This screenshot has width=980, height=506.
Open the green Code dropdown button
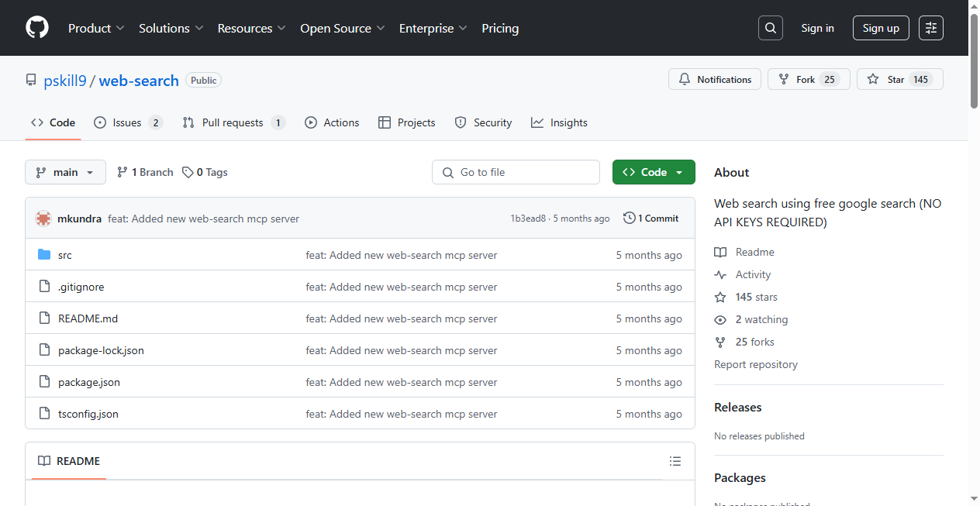coord(654,172)
